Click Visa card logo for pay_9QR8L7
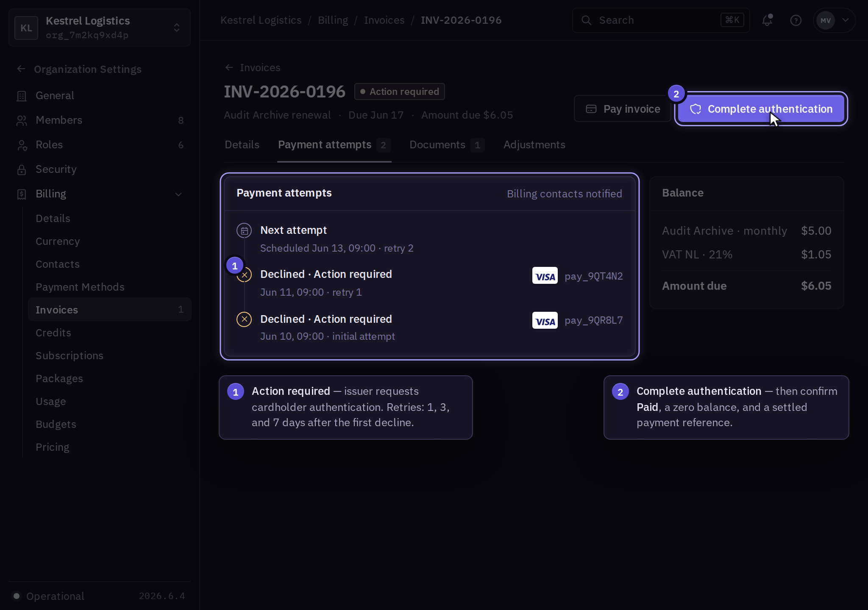Image resolution: width=868 pixels, height=610 pixels. [545, 320]
